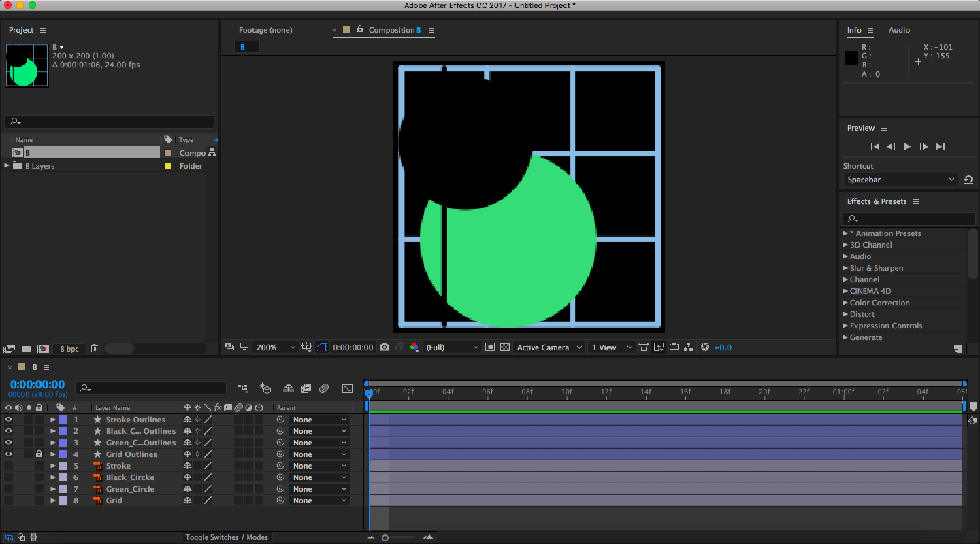
Task: Click the 8 bpc color depth button
Action: click(x=69, y=349)
